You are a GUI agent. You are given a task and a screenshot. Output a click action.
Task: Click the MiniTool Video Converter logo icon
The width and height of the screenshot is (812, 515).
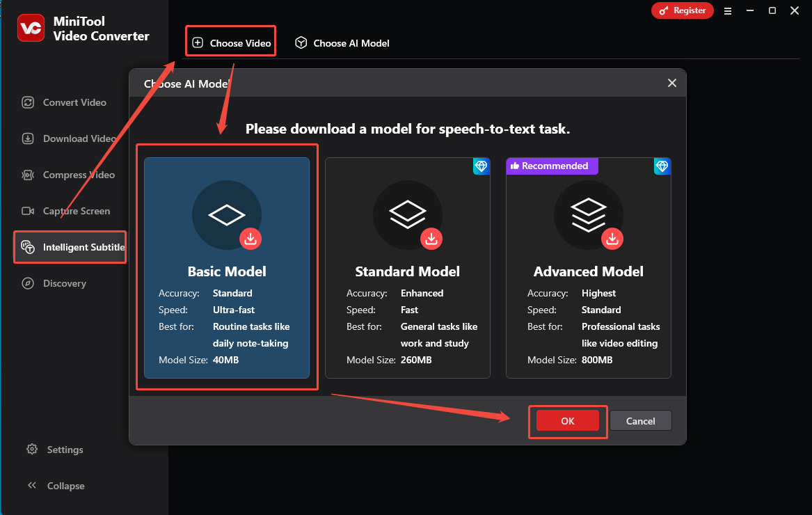click(x=31, y=28)
